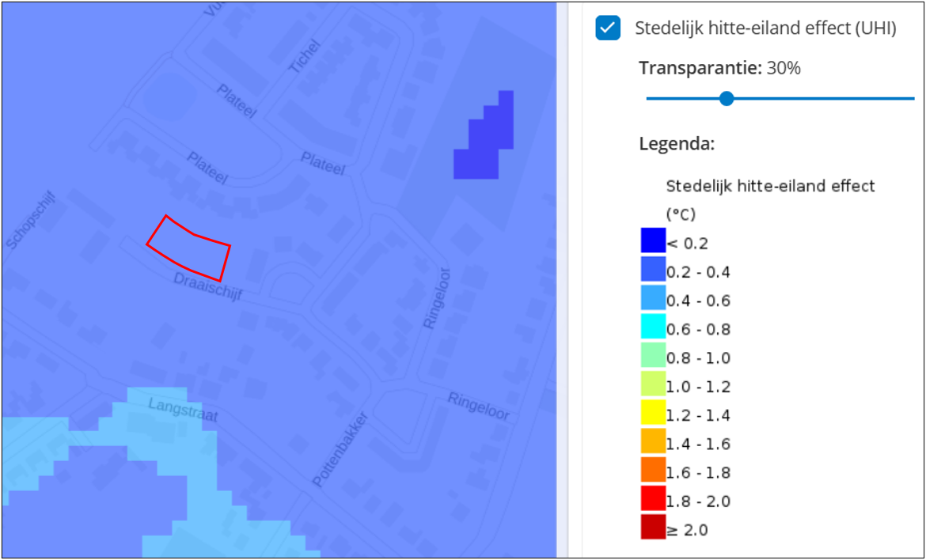The width and height of the screenshot is (926, 560).
Task: Click the 'Pottenbakker' street label
Action: (x=340, y=449)
